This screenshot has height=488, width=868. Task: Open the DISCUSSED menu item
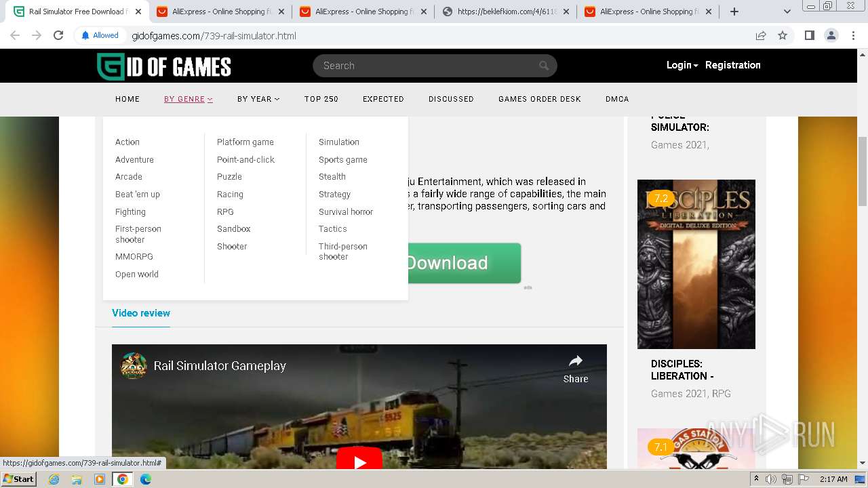click(451, 99)
